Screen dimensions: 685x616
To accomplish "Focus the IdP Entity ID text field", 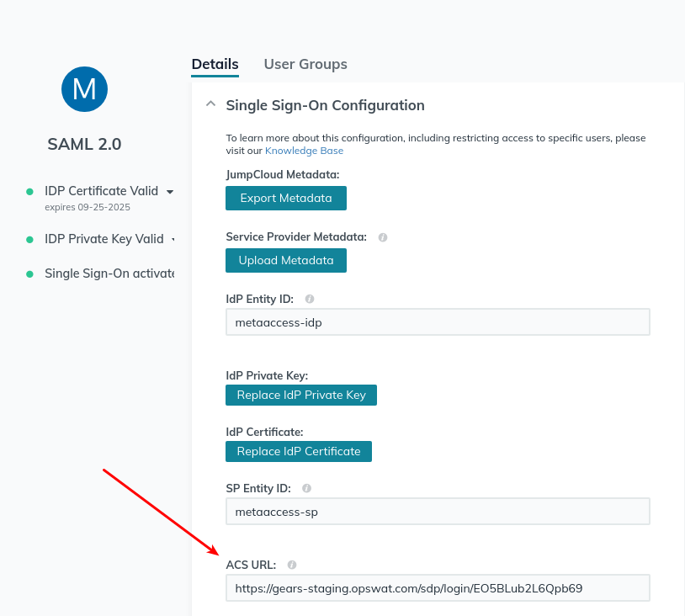I will 438,322.
